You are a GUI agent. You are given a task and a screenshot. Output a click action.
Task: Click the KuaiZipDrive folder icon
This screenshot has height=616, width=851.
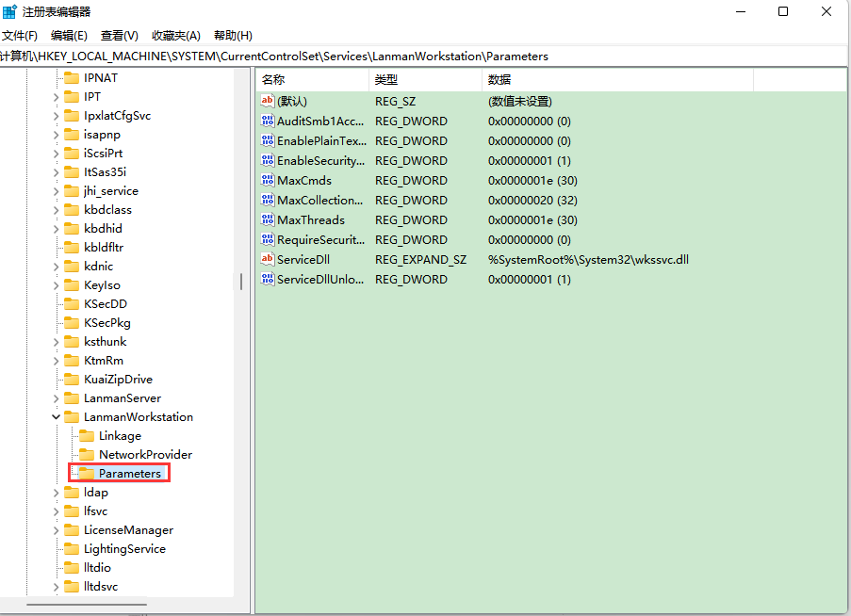click(x=74, y=379)
